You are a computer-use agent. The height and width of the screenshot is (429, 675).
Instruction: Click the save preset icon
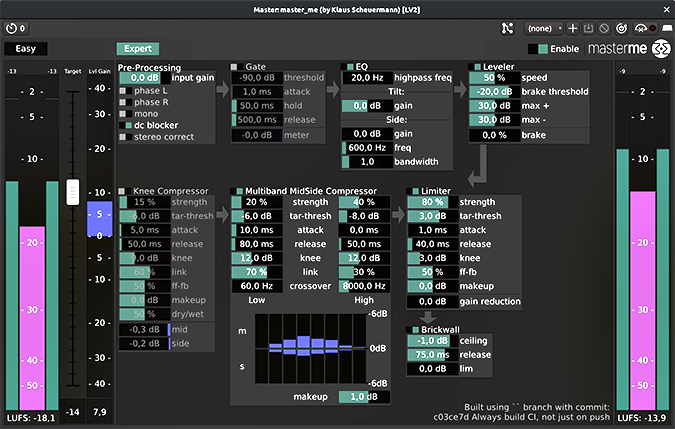coord(590,28)
